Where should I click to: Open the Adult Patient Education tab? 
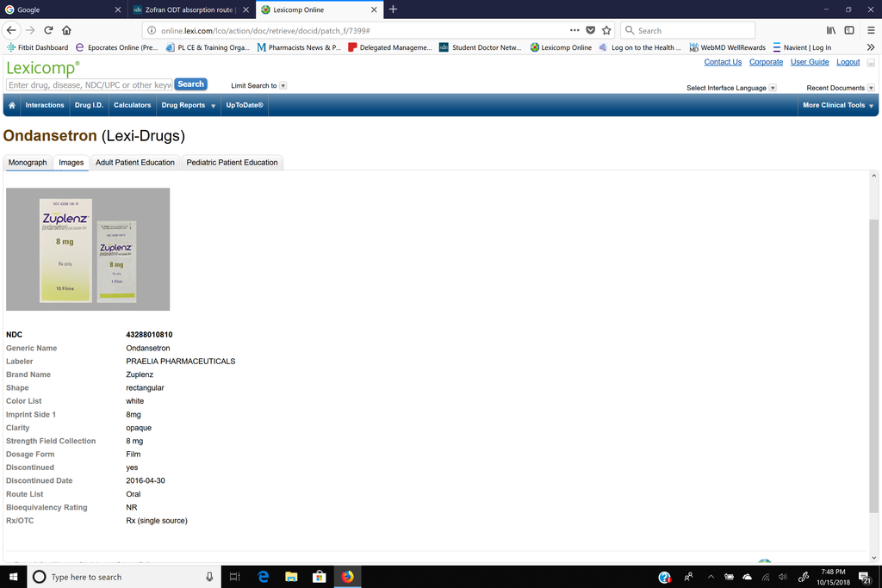coord(135,163)
